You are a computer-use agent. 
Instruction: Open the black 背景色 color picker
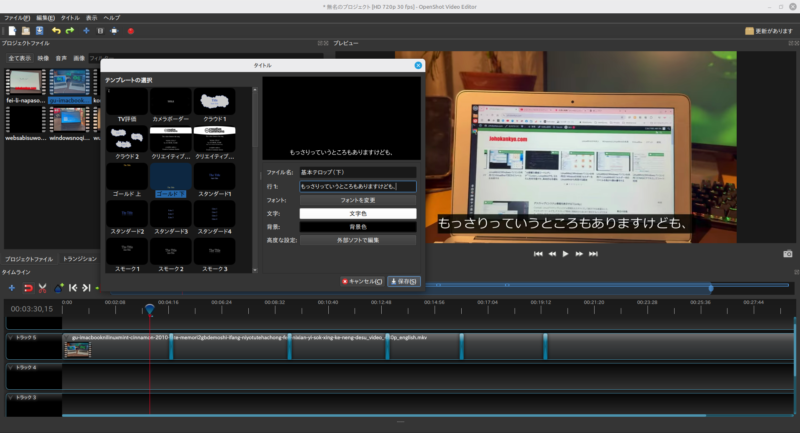(358, 227)
